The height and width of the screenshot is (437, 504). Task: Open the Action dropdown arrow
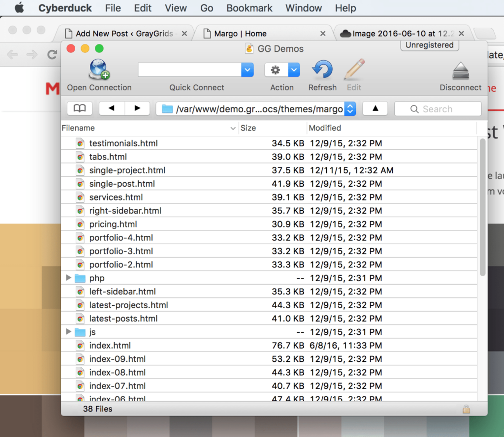point(294,70)
